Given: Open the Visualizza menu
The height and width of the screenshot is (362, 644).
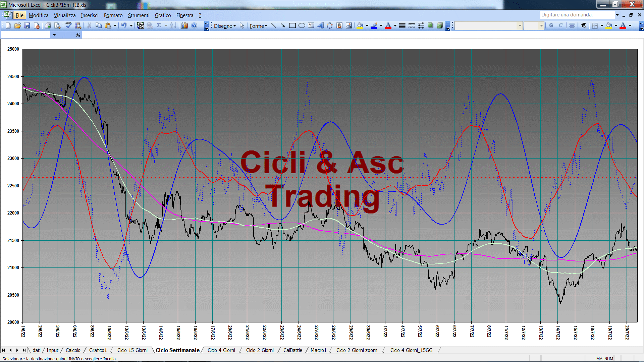Looking at the screenshot, I should tap(65, 15).
